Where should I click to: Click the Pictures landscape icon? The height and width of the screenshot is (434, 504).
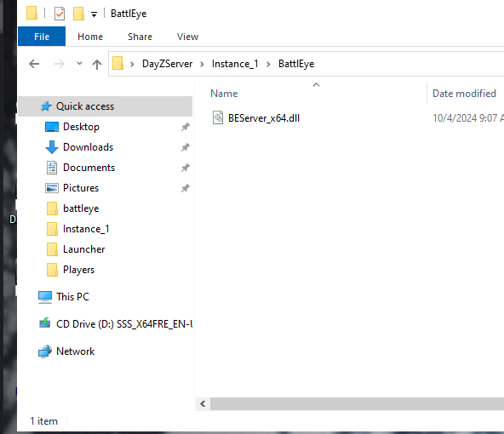tap(52, 188)
